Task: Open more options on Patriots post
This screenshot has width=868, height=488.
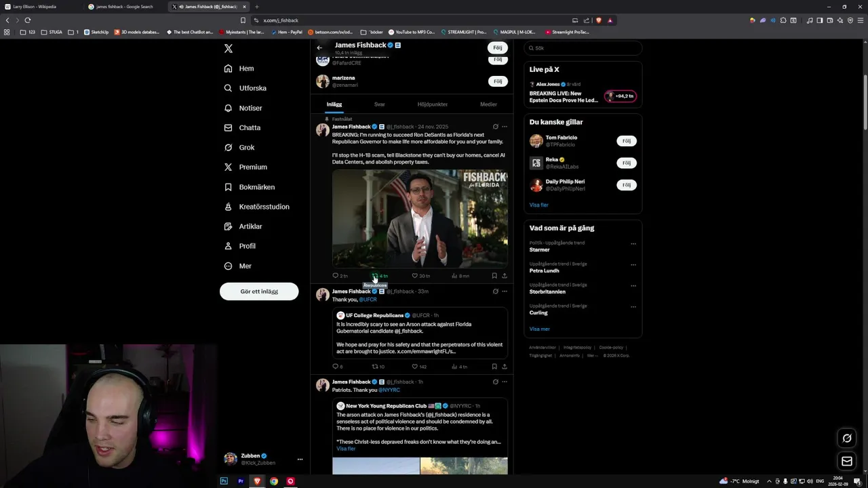Action: (x=505, y=382)
